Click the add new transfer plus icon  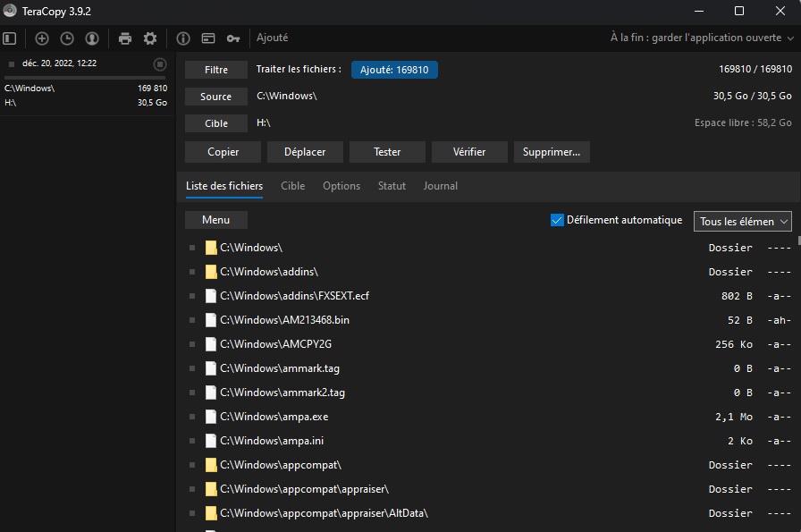pyautogui.click(x=42, y=38)
